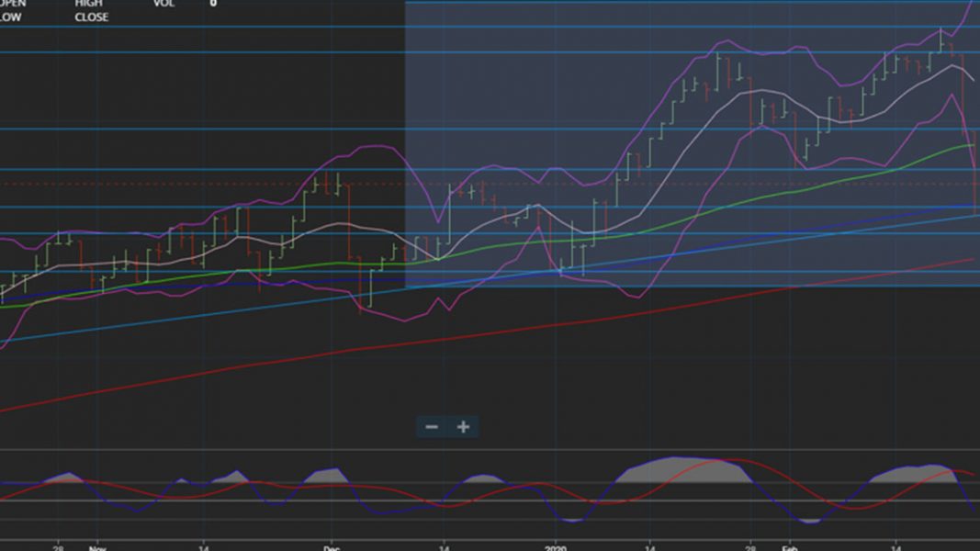Zoom out using the minus button
This screenshot has width=980, height=551.
pos(432,427)
